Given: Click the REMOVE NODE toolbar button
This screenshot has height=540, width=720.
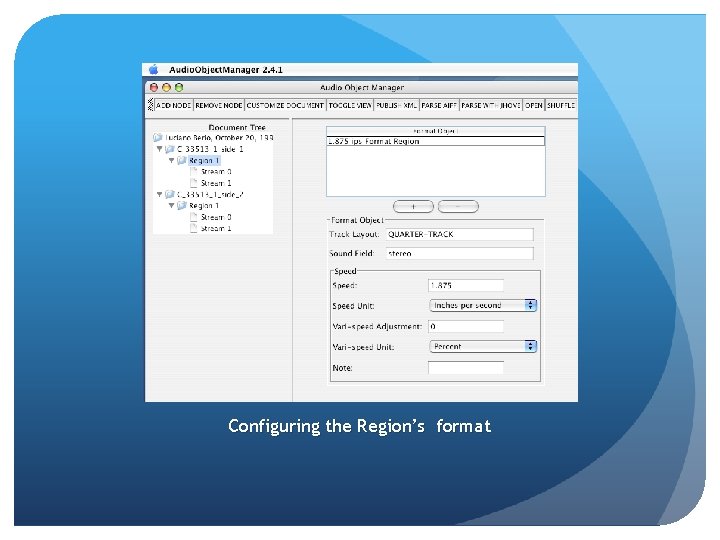Looking at the screenshot, I should 219,105.
